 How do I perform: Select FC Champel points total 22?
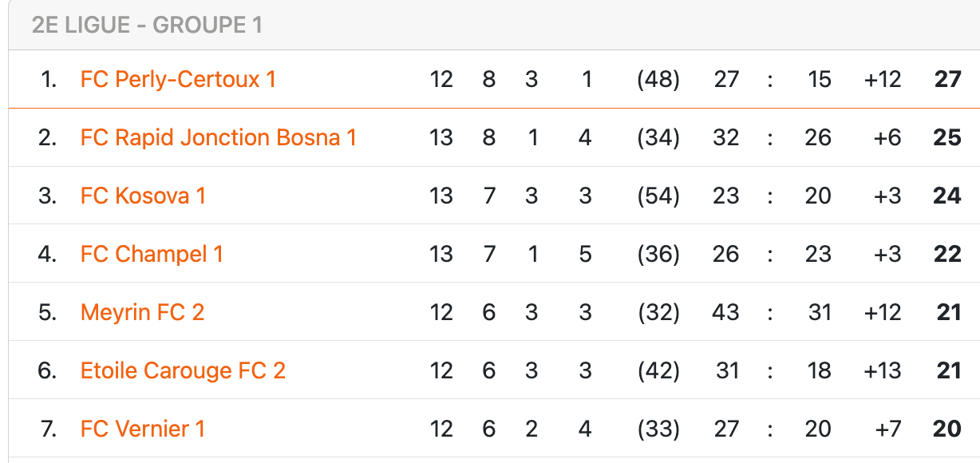[947, 254]
